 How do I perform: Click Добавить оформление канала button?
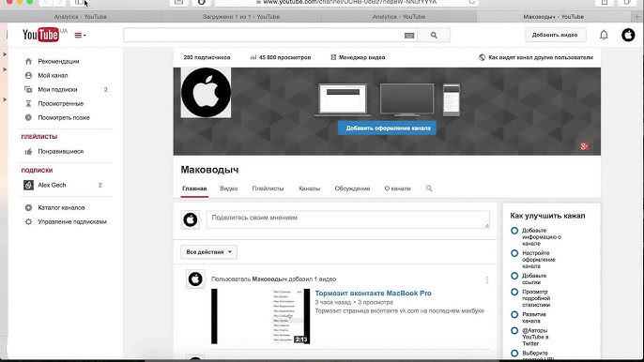(387, 128)
